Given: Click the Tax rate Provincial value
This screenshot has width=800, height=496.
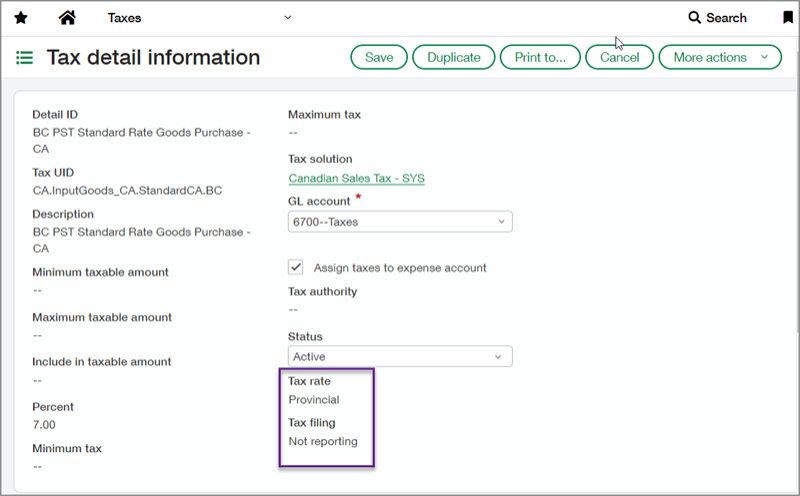Looking at the screenshot, I should (x=313, y=400).
